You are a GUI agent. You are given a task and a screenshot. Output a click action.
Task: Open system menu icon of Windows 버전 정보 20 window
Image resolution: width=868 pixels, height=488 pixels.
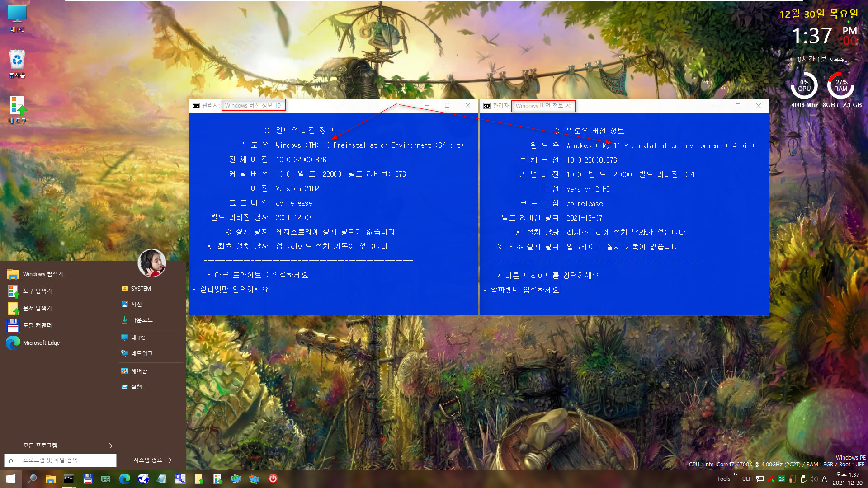coord(487,106)
